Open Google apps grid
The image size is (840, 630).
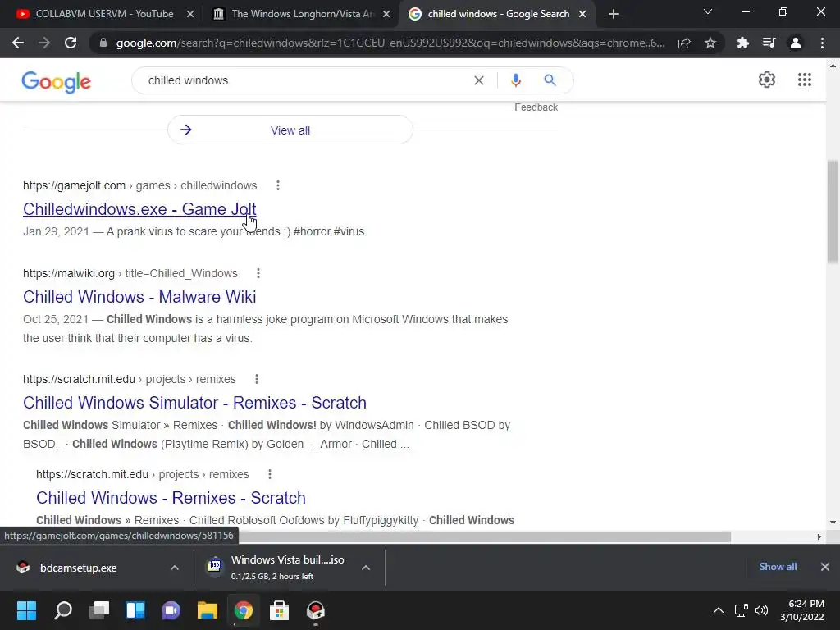[x=805, y=80]
